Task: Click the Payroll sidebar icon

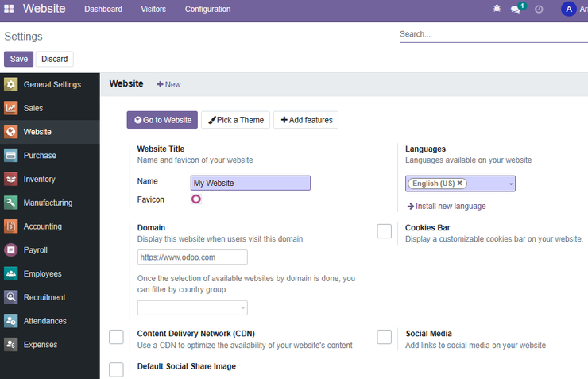Action: (x=11, y=249)
